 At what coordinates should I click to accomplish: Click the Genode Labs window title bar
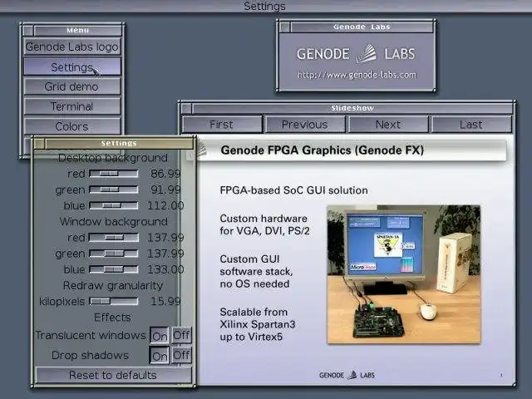tap(362, 27)
